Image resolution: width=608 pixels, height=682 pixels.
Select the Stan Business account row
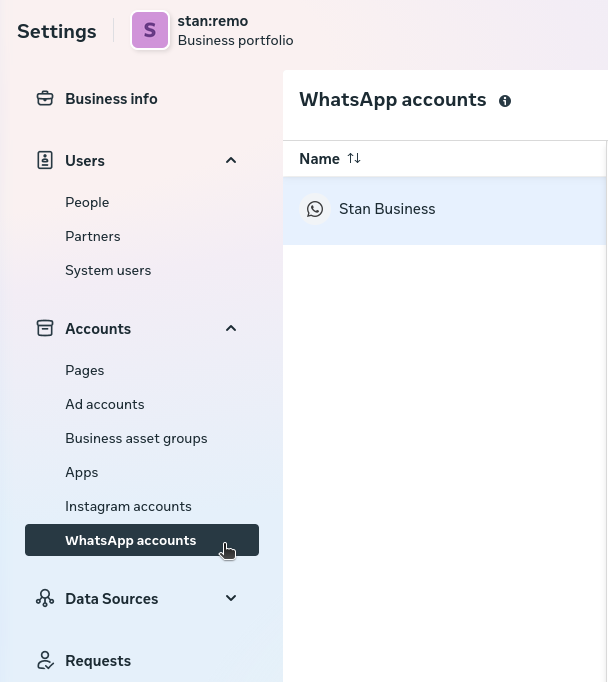[x=445, y=209]
